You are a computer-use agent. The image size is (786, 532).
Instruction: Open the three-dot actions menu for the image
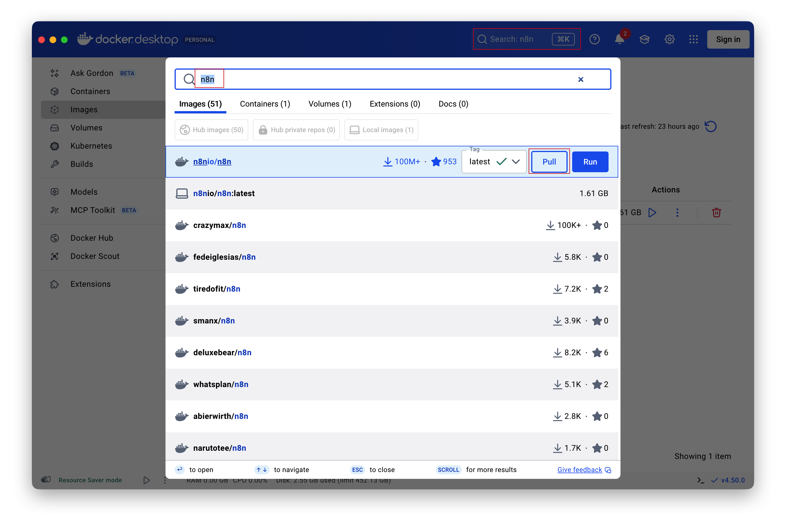coord(677,213)
